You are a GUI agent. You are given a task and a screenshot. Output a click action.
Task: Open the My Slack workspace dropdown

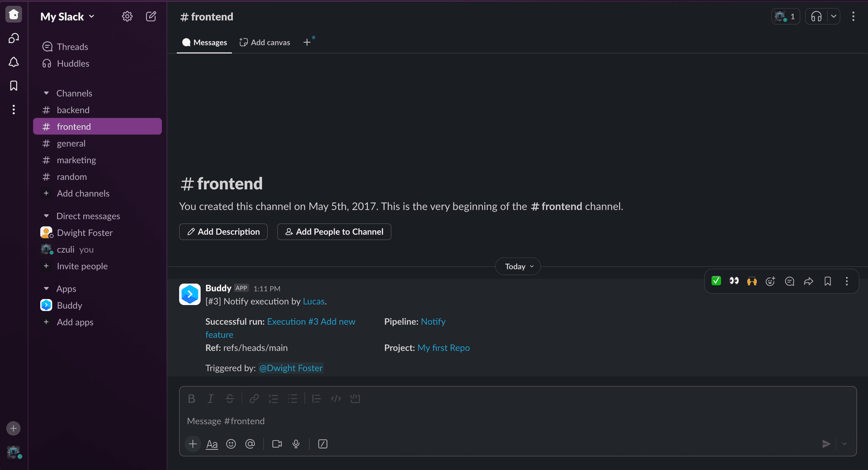[67, 17]
